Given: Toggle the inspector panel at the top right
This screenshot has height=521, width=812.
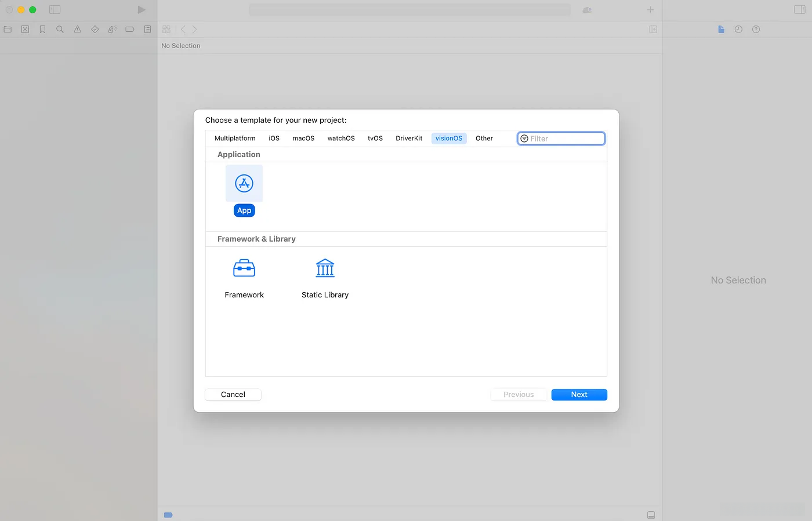Looking at the screenshot, I should coord(800,10).
